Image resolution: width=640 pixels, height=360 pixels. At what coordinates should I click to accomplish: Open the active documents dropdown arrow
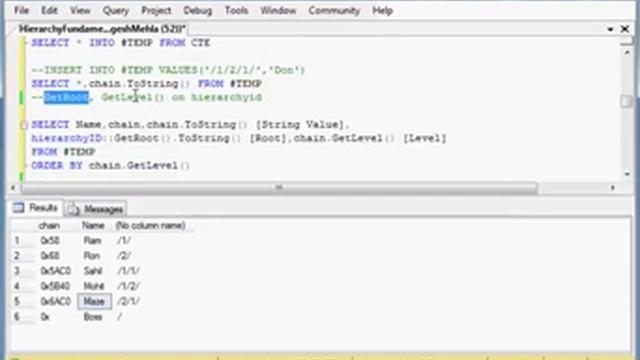tap(611, 29)
